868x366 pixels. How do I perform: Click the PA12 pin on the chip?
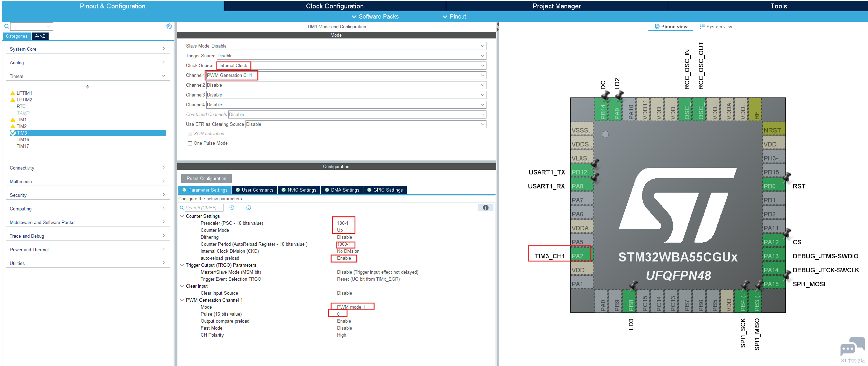point(774,242)
